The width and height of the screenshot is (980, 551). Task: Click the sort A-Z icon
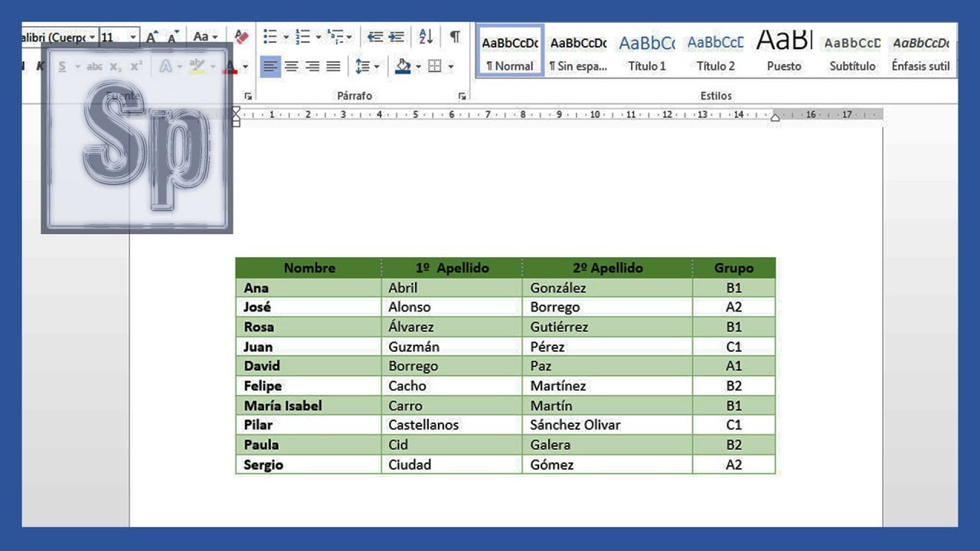pos(426,37)
